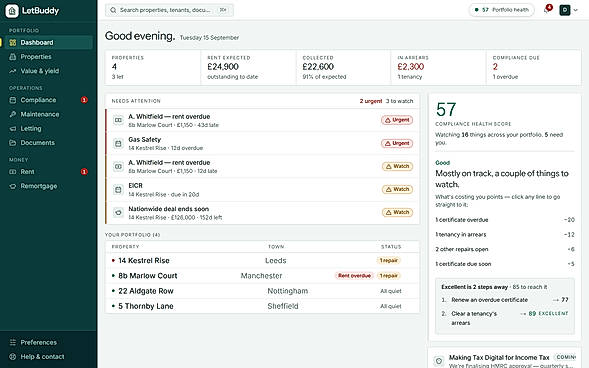Click the Watch tag on EICR row
Image resolution: width=589 pixels, height=368 pixels.
coord(397,190)
